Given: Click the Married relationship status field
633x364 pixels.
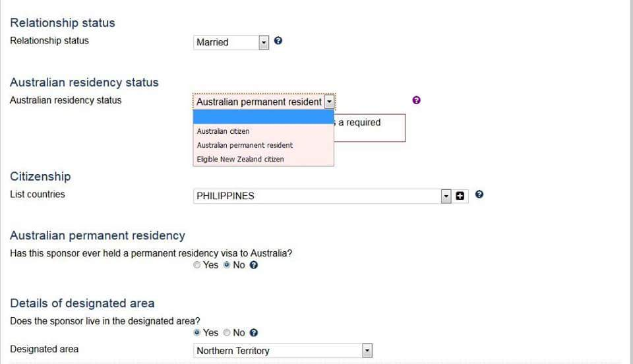Looking at the screenshot, I should (x=226, y=42).
